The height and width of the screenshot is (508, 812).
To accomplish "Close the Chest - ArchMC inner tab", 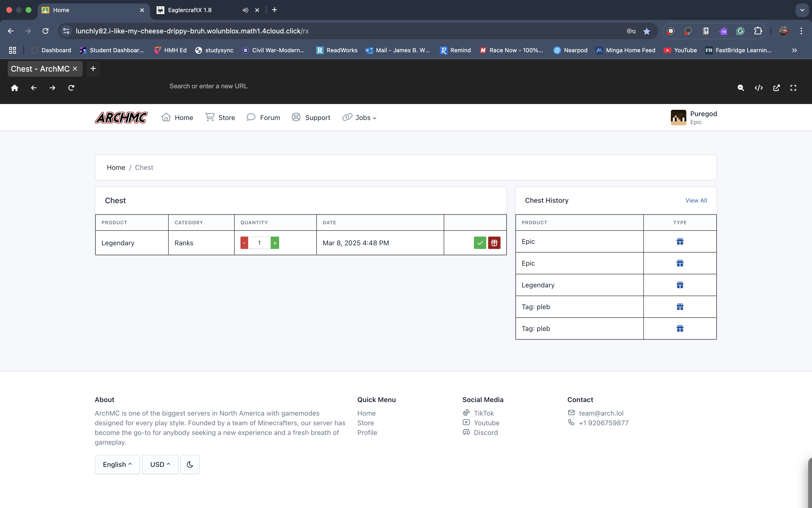I will pyautogui.click(x=75, y=68).
